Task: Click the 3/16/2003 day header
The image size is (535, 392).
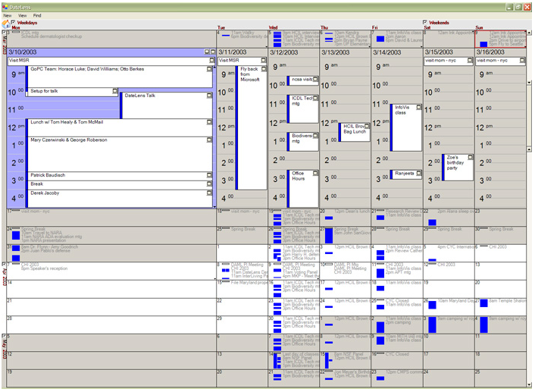Action: click(501, 52)
